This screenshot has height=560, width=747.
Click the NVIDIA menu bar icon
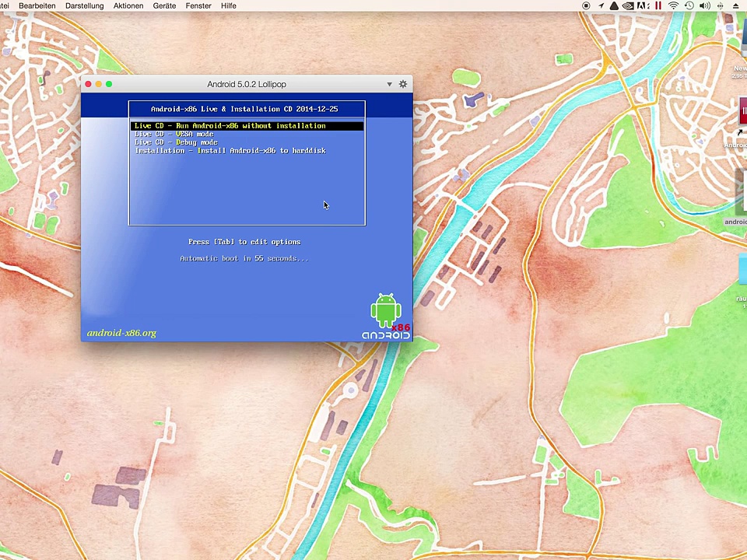coord(629,5)
